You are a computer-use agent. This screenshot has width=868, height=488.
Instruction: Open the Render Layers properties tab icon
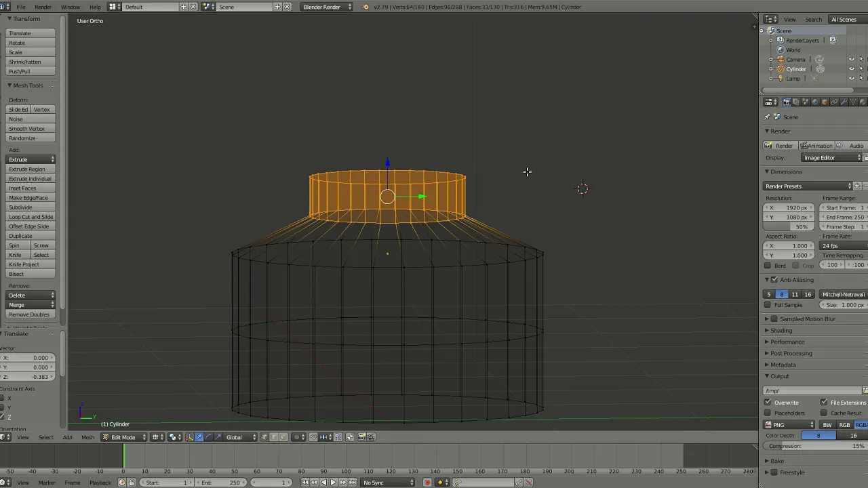(x=796, y=102)
